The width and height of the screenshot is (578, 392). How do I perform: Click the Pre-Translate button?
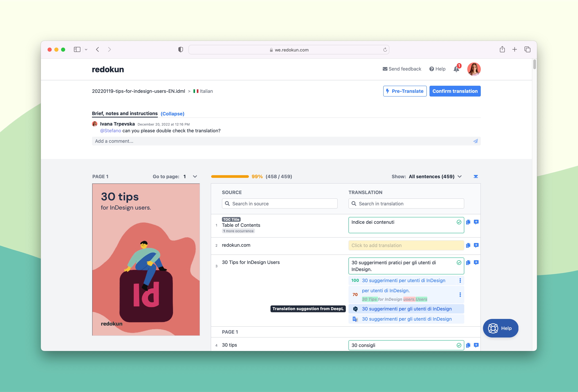[x=405, y=91]
